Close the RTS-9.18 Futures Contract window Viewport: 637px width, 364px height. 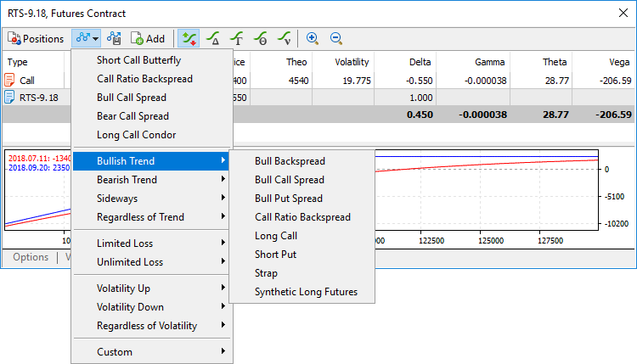pos(623,13)
